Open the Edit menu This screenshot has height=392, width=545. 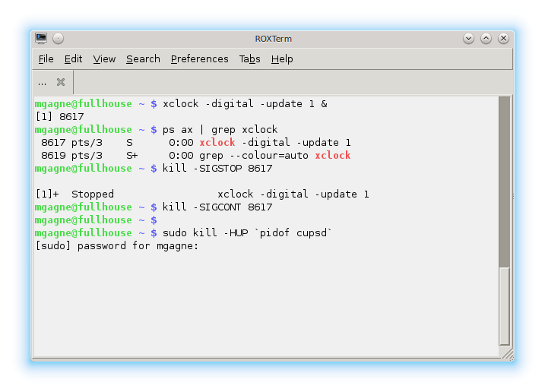[x=73, y=59]
